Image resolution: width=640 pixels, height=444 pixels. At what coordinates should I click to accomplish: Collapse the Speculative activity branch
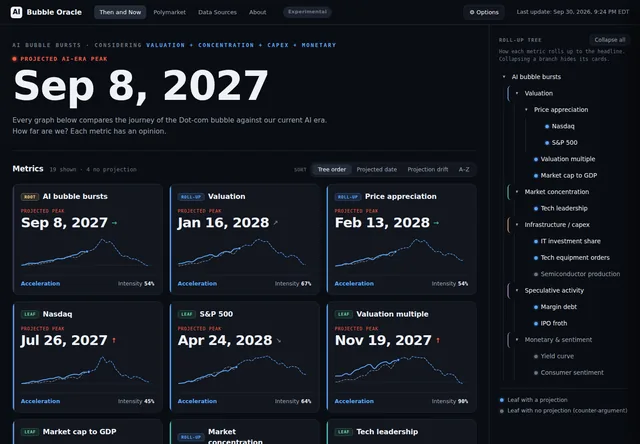(517, 291)
